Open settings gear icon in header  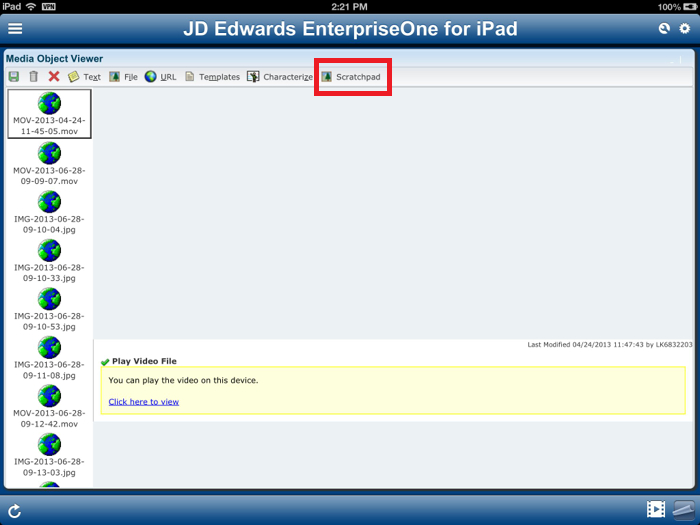684,29
